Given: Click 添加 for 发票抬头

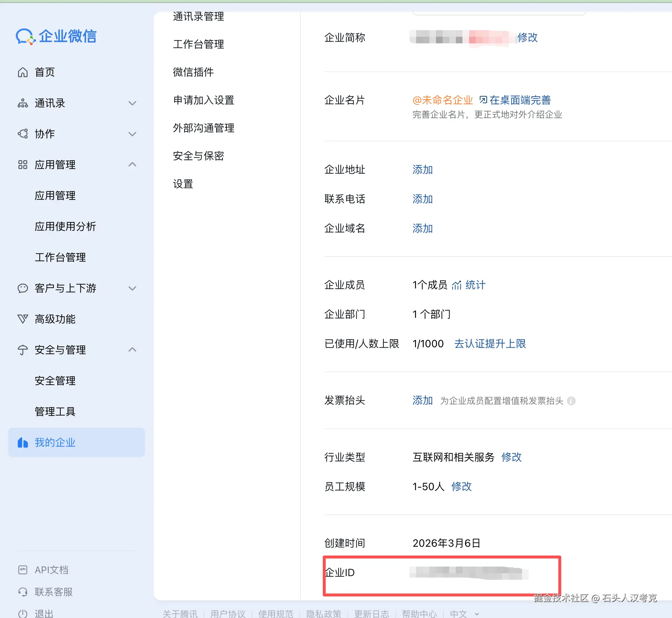Looking at the screenshot, I should pyautogui.click(x=423, y=400).
